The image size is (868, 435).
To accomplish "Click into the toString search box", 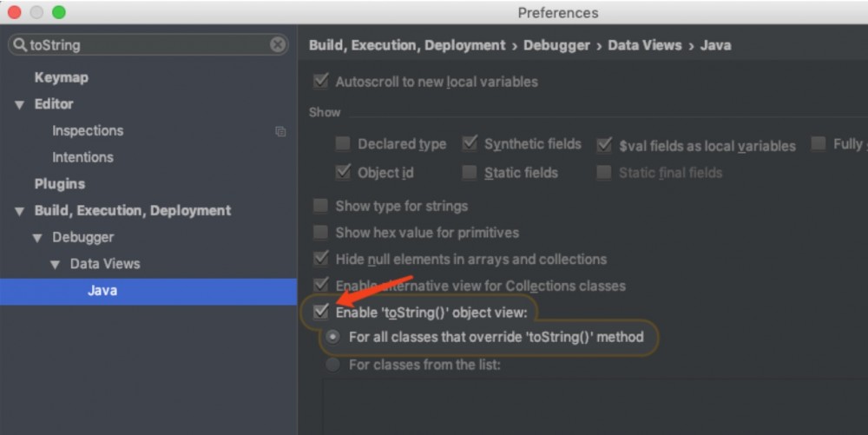I will [148, 45].
